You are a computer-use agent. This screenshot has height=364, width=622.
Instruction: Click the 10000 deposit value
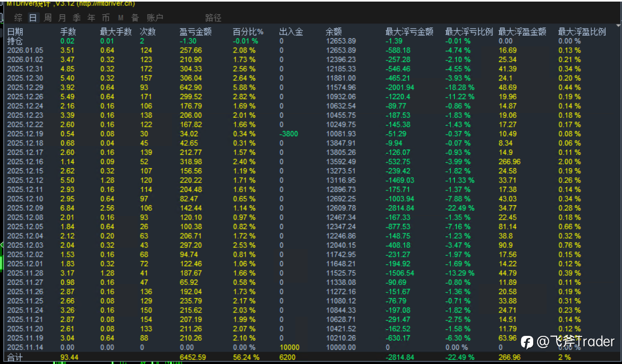pyautogui.click(x=289, y=348)
